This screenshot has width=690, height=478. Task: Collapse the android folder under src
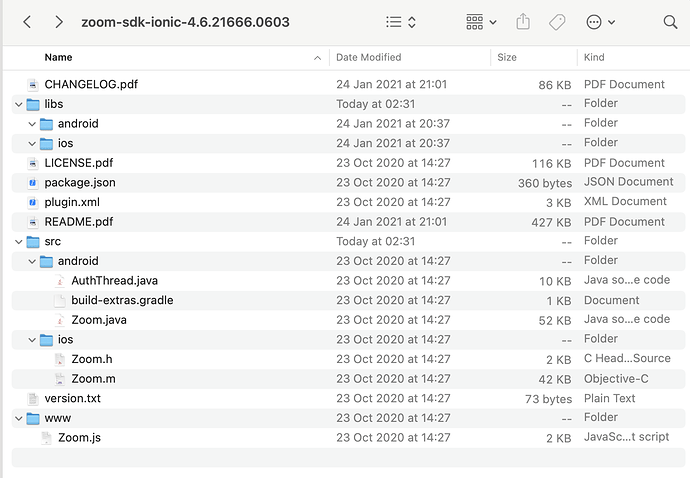point(32,261)
